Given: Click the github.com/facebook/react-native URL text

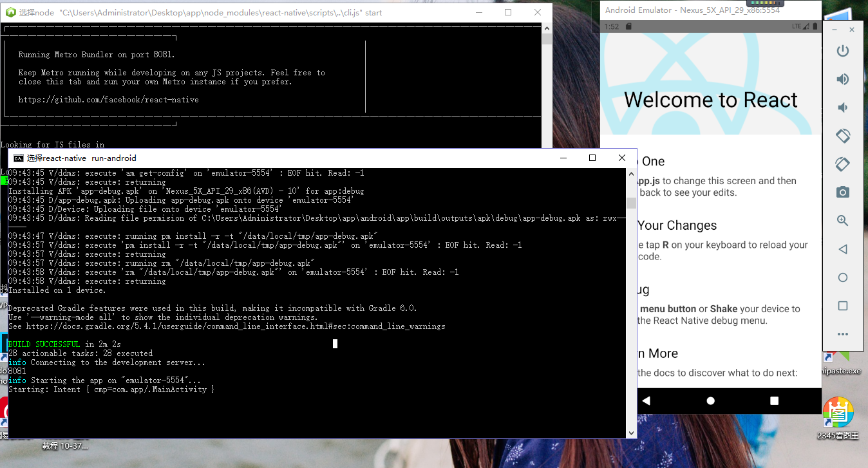Looking at the screenshot, I should point(108,100).
